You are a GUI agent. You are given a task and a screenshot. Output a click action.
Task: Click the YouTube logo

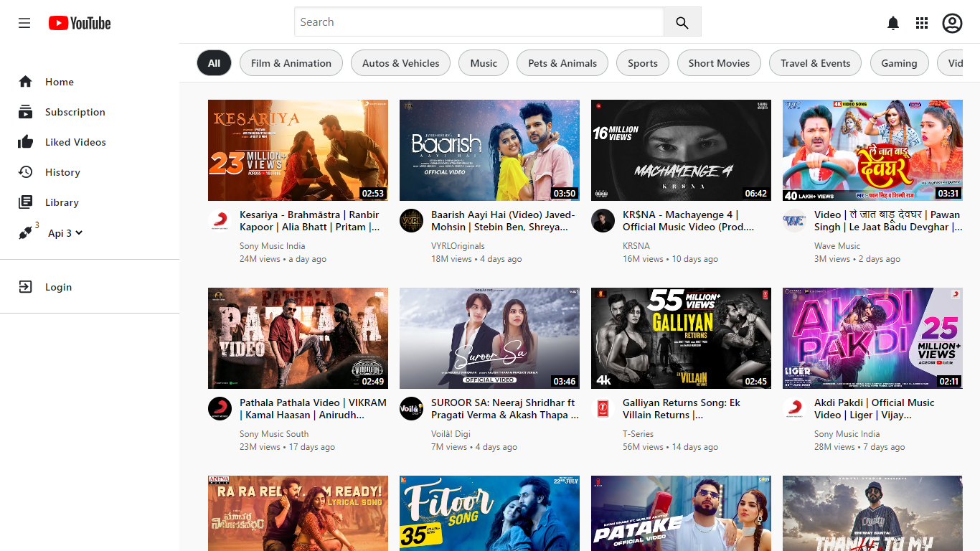80,23
